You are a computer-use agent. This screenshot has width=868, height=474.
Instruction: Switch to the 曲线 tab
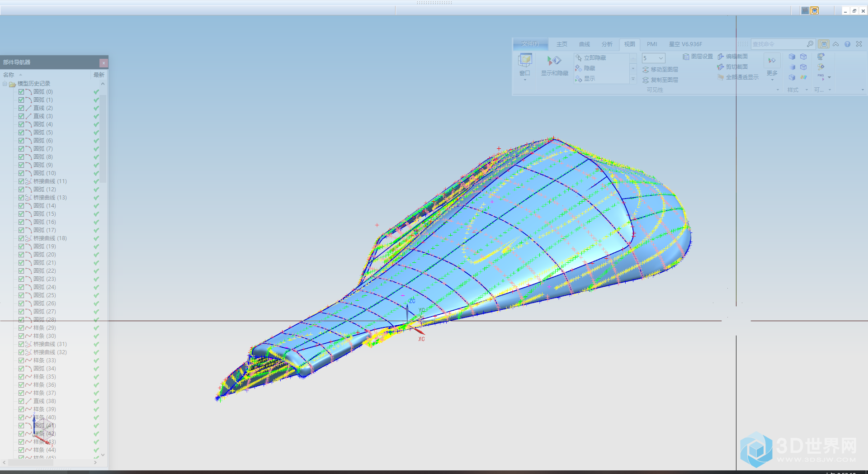click(x=585, y=44)
